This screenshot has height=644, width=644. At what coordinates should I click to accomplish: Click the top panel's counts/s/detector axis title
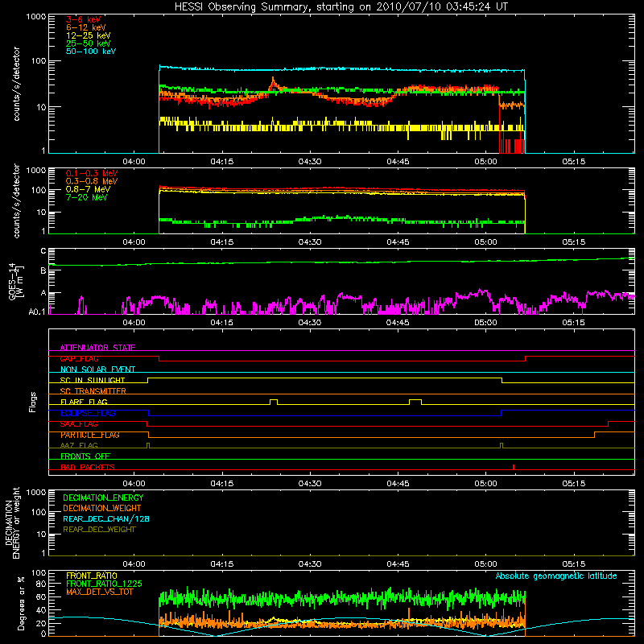tap(16, 84)
